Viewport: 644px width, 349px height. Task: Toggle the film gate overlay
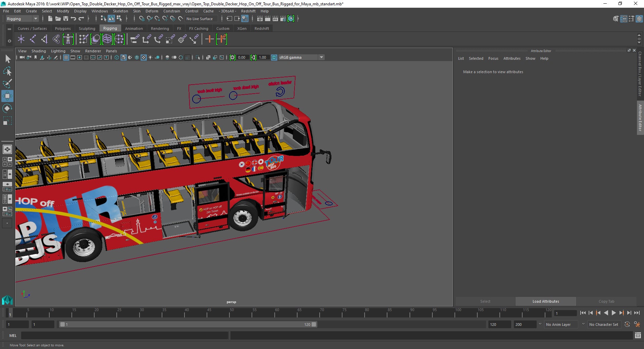(x=73, y=57)
